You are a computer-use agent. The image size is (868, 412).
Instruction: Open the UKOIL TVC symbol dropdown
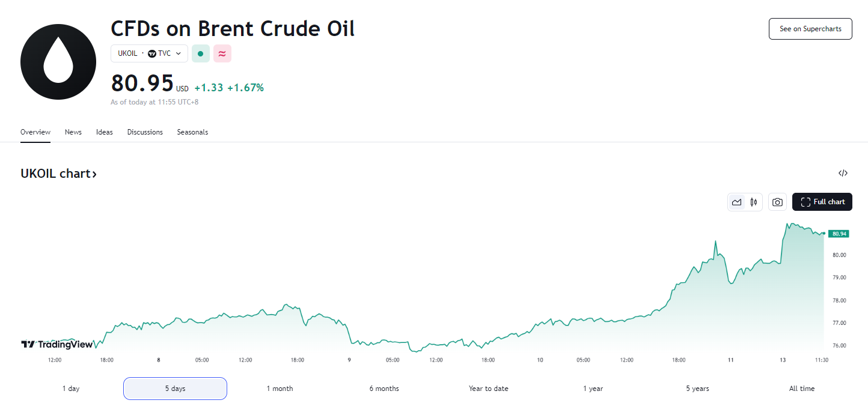[149, 53]
